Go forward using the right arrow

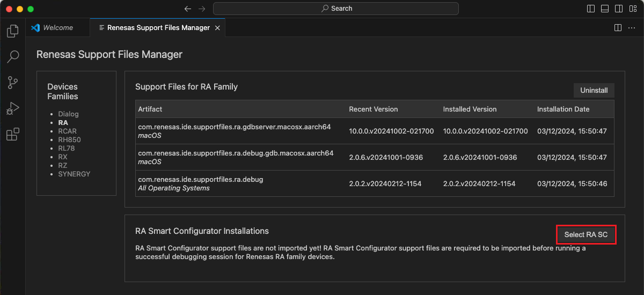pos(202,9)
